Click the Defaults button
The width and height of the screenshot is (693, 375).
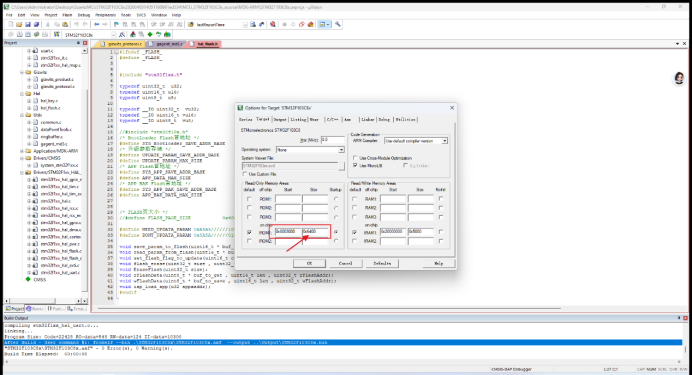[x=382, y=263]
